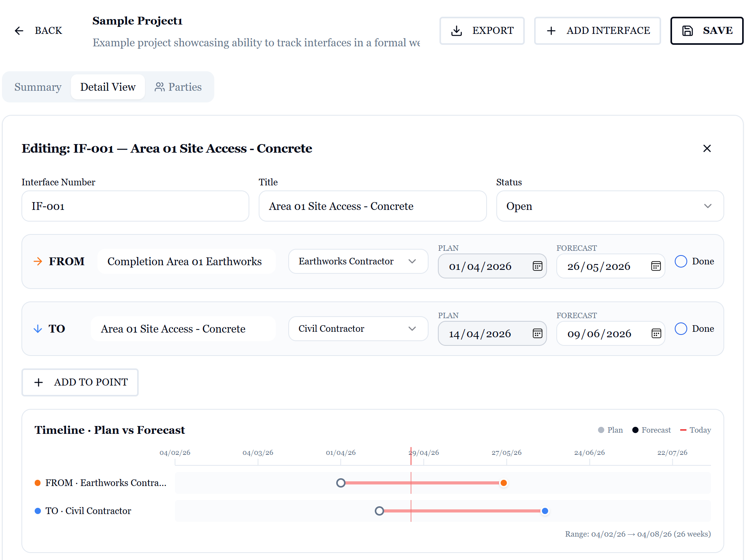Open the Parties tab

[178, 87]
